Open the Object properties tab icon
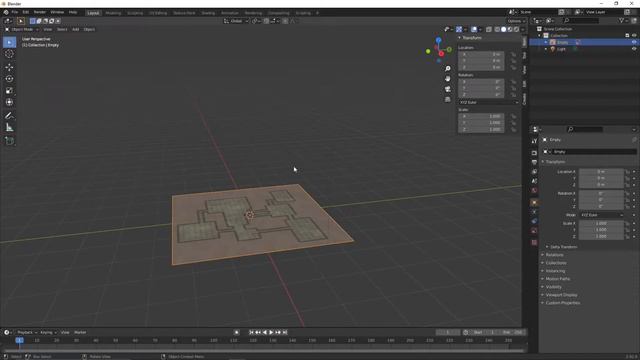 click(x=534, y=202)
